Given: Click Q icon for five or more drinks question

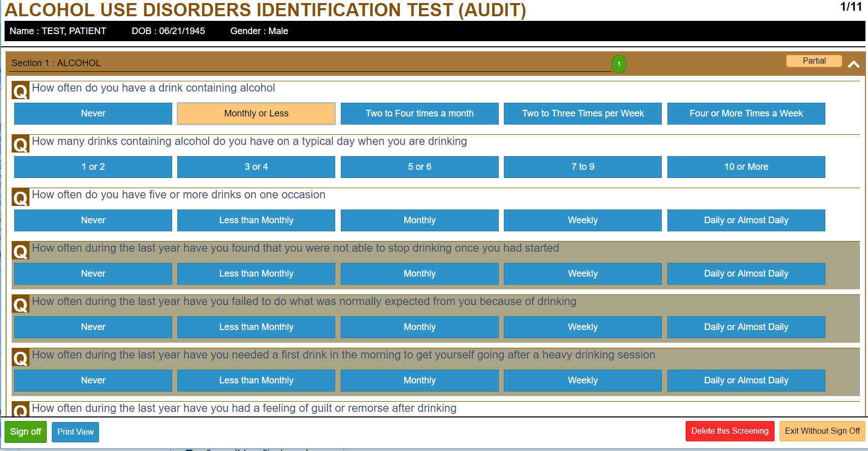Looking at the screenshot, I should click(20, 198).
